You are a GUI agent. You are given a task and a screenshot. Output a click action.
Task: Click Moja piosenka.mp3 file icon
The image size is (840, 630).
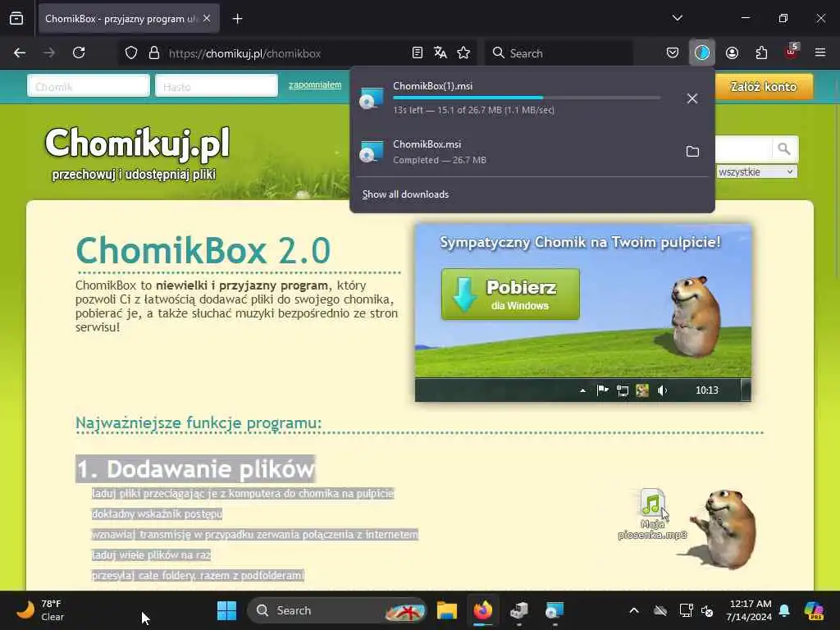point(652,514)
